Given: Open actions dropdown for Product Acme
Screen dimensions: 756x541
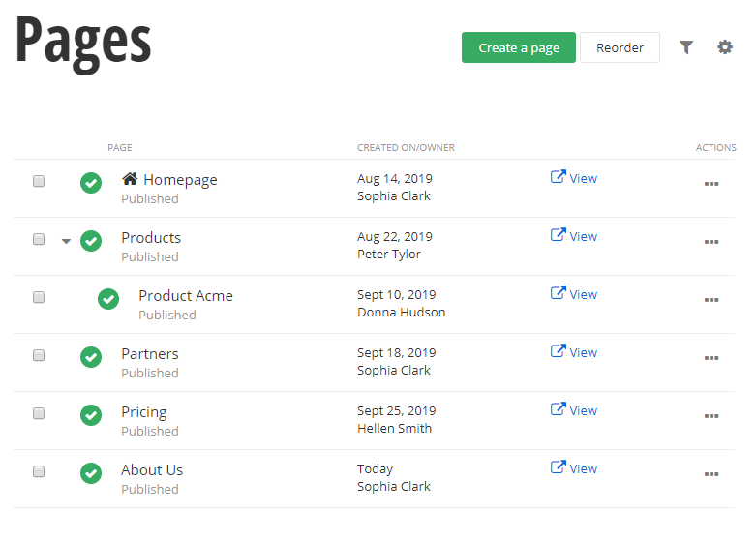Looking at the screenshot, I should [x=711, y=300].
